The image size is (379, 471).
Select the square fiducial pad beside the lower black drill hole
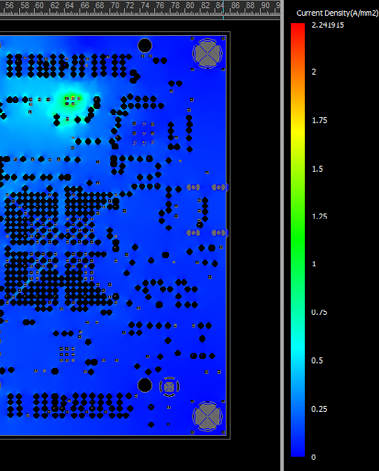(169, 387)
